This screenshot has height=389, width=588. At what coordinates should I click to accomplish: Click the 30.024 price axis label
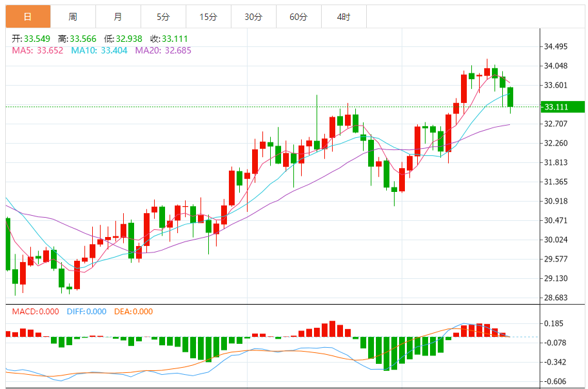pyautogui.click(x=556, y=240)
